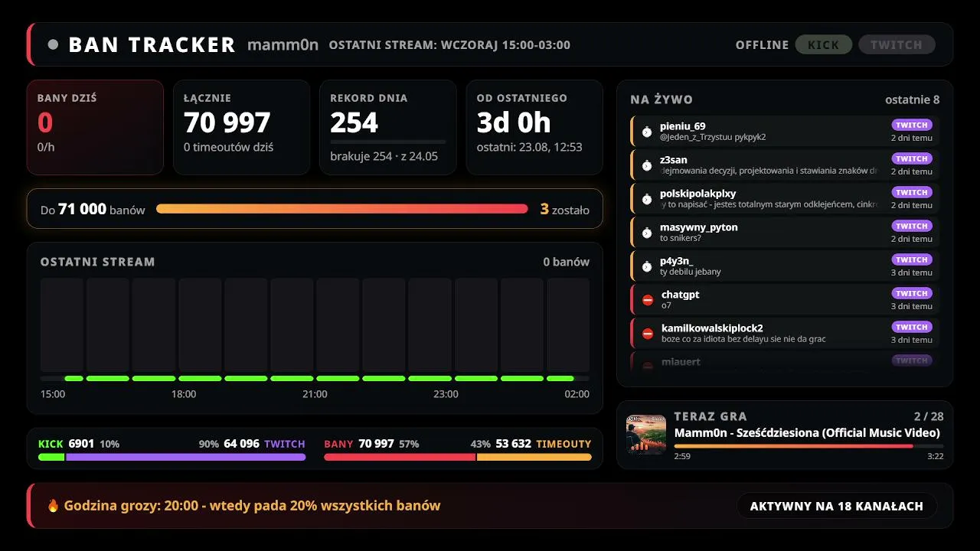This screenshot has width=980, height=551.
Task: Click the stopwatch icon next to pieniu_69
Action: click(x=647, y=132)
